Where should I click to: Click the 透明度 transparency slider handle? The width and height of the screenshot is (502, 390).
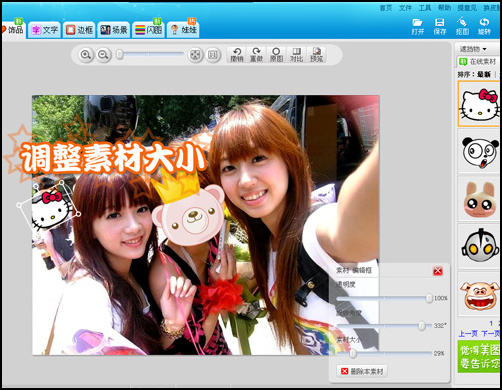point(429,298)
